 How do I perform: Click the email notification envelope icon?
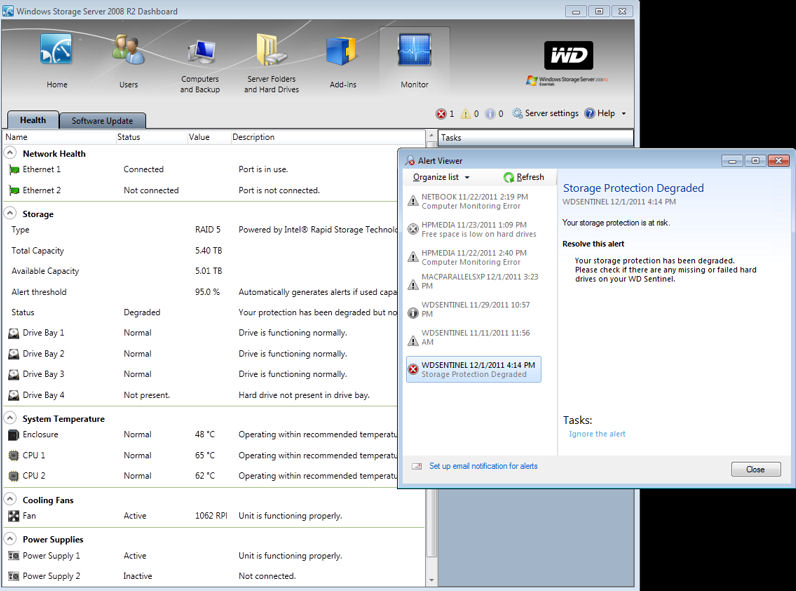(x=417, y=466)
